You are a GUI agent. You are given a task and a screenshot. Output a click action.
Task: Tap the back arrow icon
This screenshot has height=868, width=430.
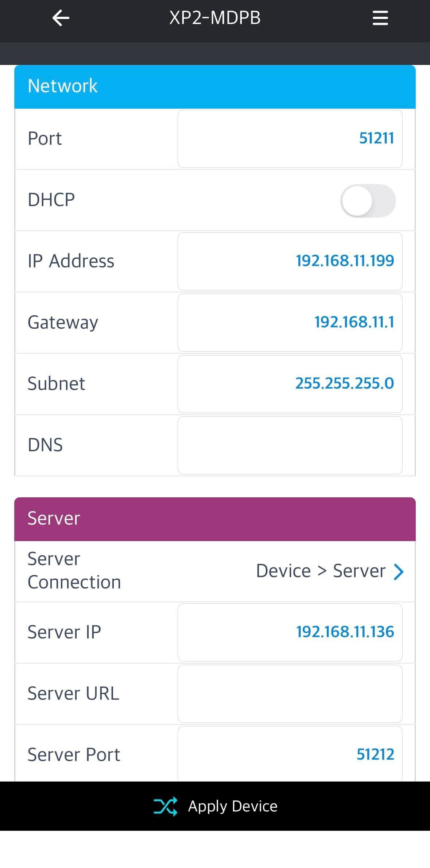(61, 18)
